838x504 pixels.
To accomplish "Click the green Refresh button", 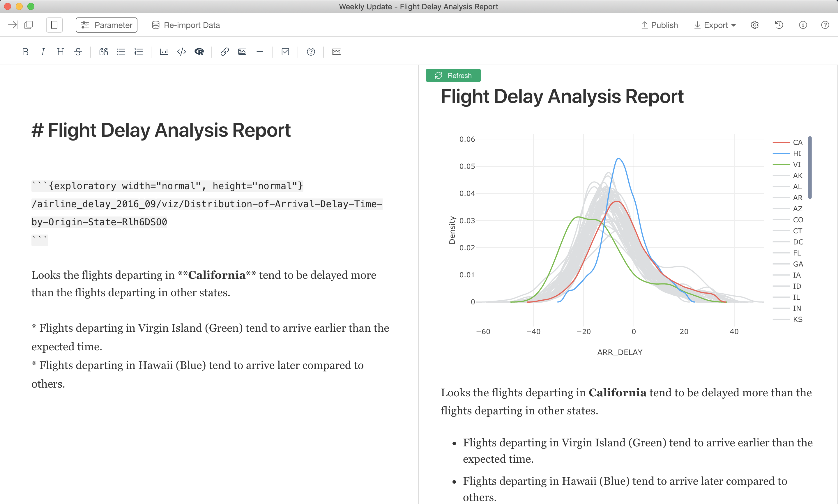I will tap(453, 75).
